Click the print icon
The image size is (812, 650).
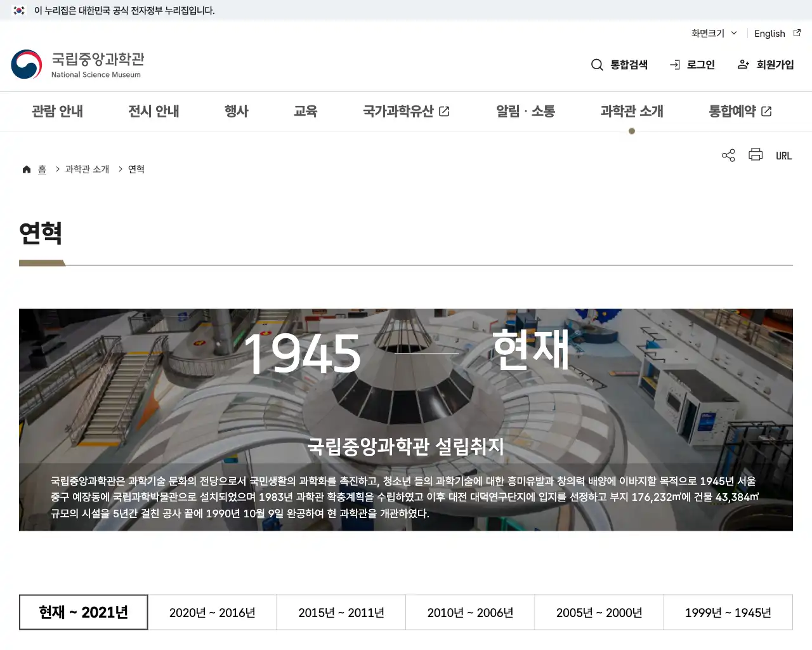[756, 155]
